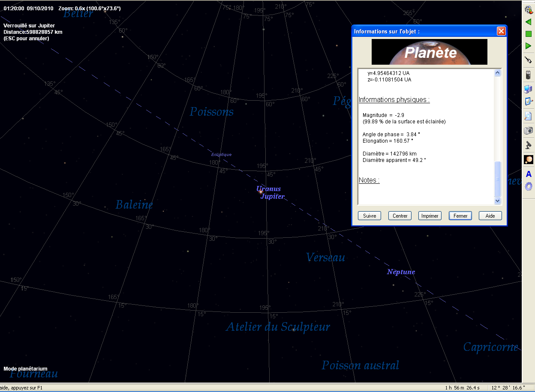Click the blue letter A icon
The width and height of the screenshot is (535, 392).
click(x=528, y=174)
